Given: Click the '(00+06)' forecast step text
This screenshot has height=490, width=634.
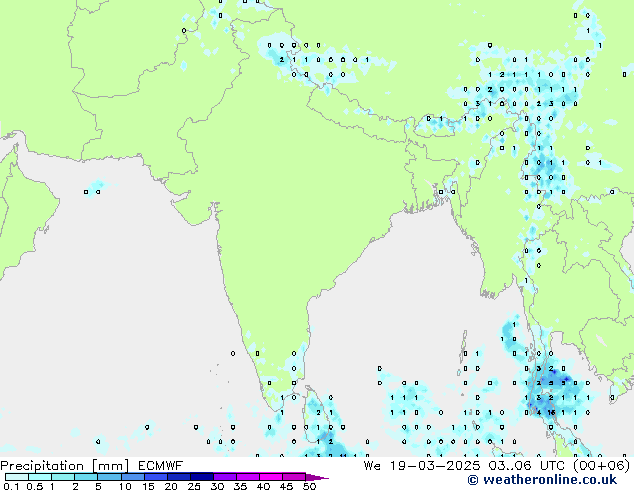Looking at the screenshot, I should (x=602, y=466).
